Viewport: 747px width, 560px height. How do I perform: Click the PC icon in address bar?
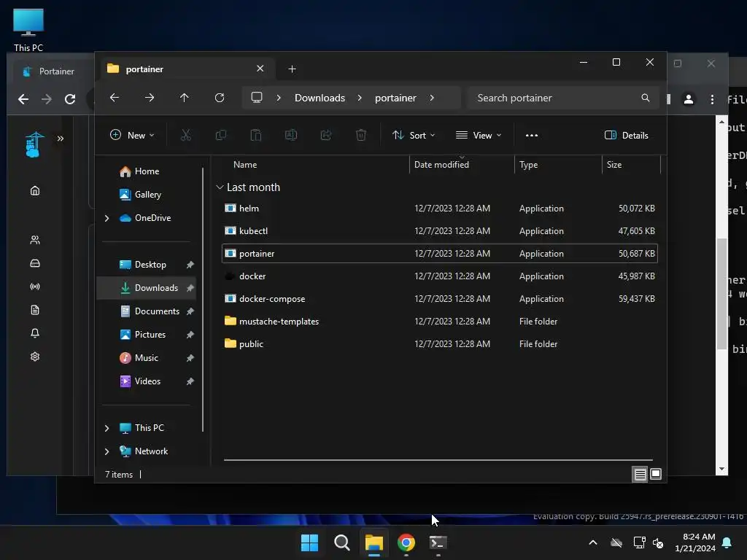(257, 98)
